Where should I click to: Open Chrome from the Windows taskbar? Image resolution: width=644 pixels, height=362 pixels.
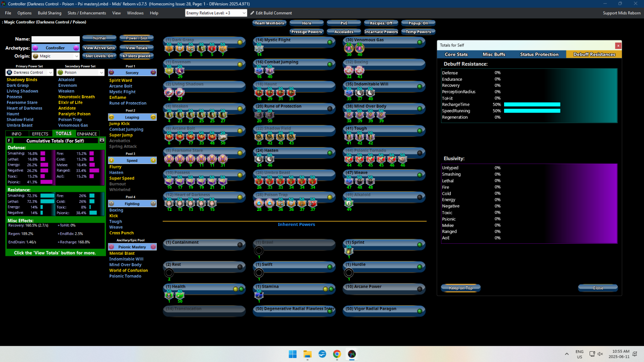(x=337, y=354)
